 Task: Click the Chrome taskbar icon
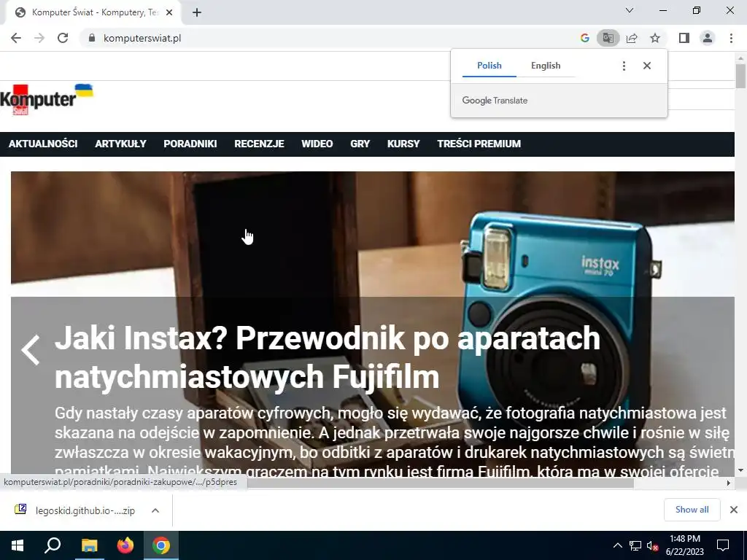tap(161, 545)
